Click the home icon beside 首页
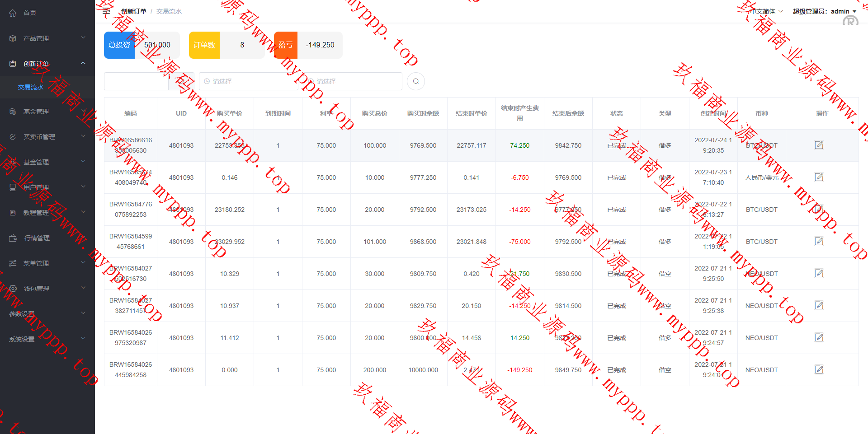Screen dimensions: 868x434 (x=13, y=13)
